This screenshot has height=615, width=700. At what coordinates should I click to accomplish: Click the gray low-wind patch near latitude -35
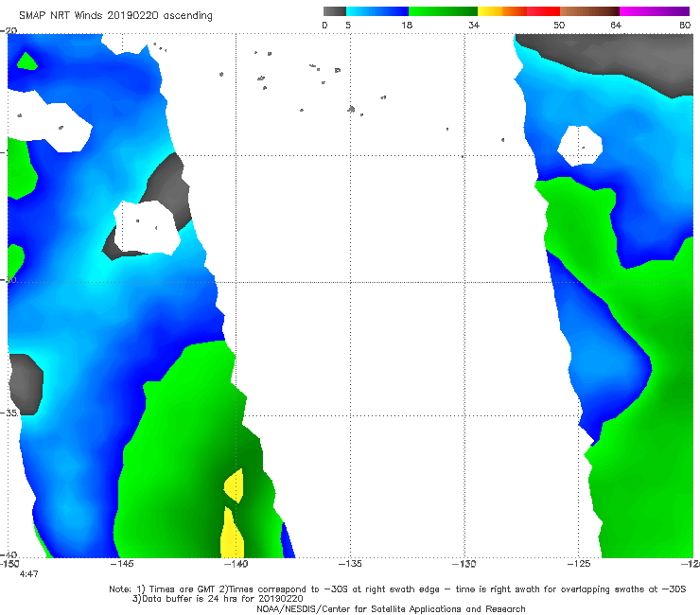26,384
